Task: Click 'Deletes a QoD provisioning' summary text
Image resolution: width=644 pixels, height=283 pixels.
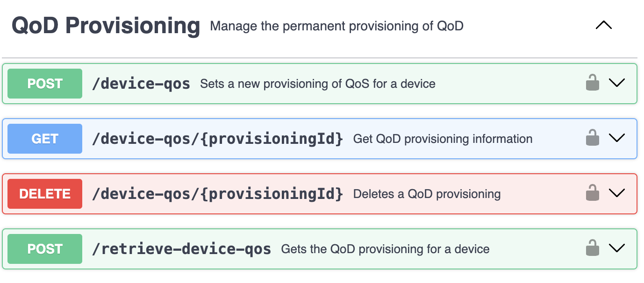Action: [x=427, y=194]
